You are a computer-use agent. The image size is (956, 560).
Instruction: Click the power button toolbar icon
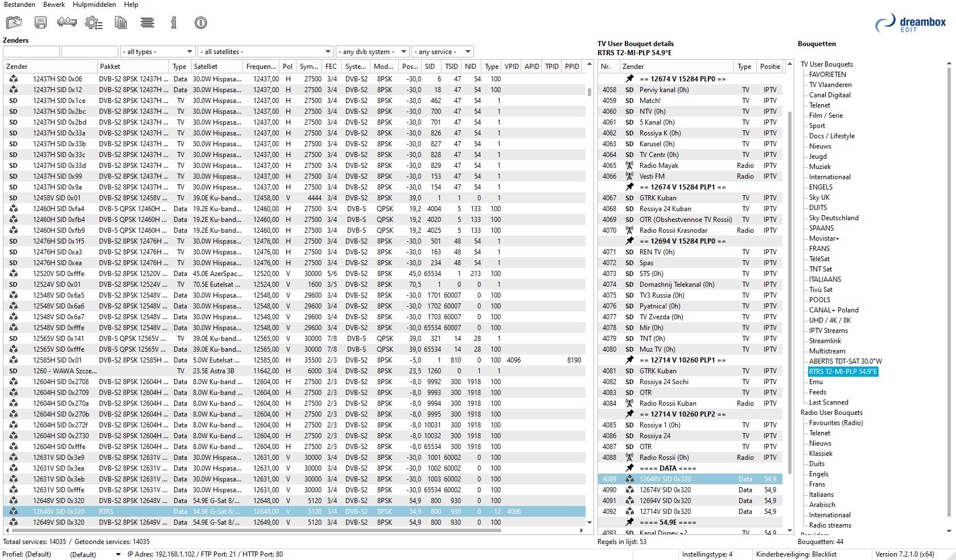pyautogui.click(x=200, y=23)
